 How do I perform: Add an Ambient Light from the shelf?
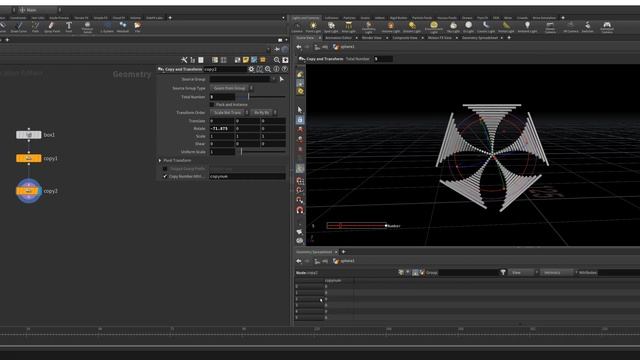pyautogui.click(x=527, y=27)
